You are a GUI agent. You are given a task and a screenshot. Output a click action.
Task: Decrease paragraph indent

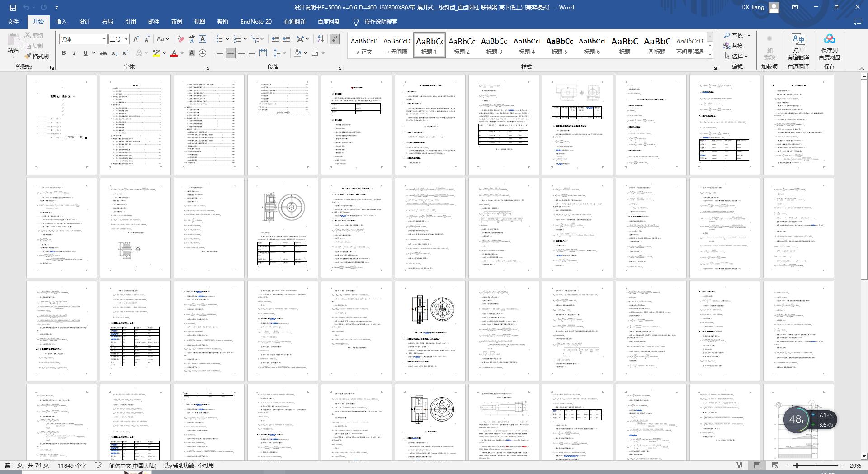coord(275,39)
